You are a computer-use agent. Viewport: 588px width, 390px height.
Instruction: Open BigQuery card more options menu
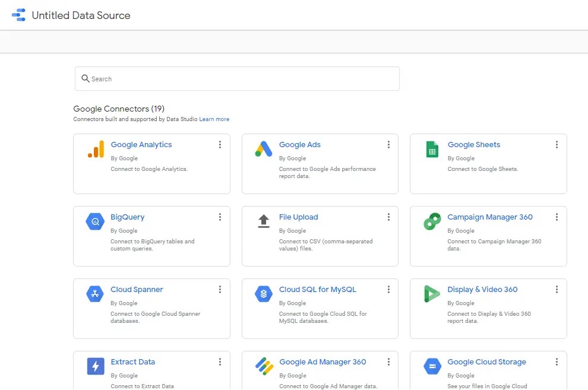click(x=220, y=217)
